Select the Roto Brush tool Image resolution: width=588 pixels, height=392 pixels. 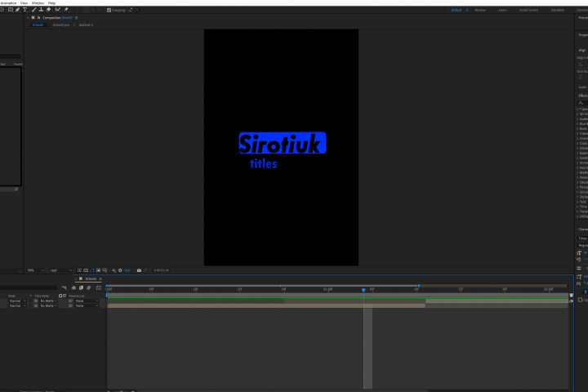pos(58,10)
